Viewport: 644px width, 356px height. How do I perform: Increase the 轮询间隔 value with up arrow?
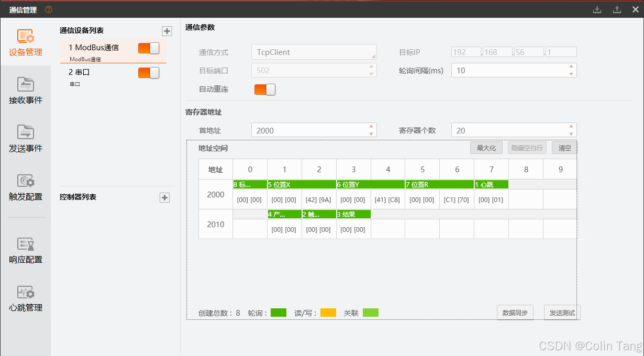[571, 67]
